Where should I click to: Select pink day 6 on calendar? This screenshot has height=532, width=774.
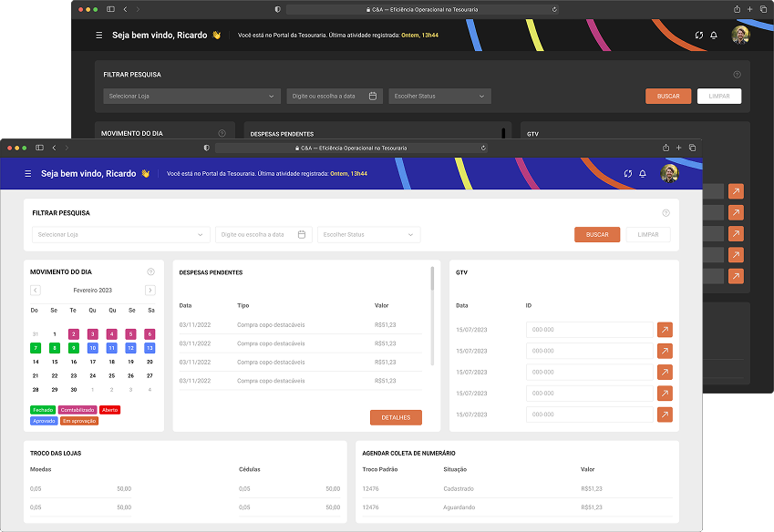(150, 334)
